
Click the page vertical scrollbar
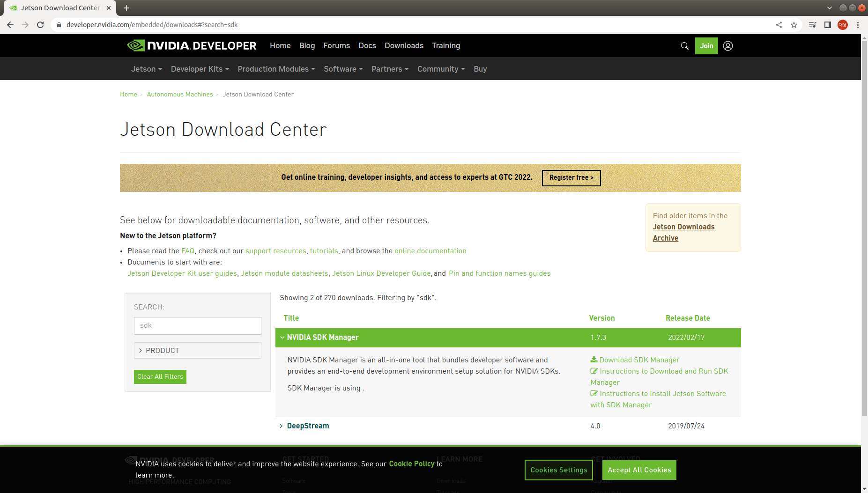(864, 228)
